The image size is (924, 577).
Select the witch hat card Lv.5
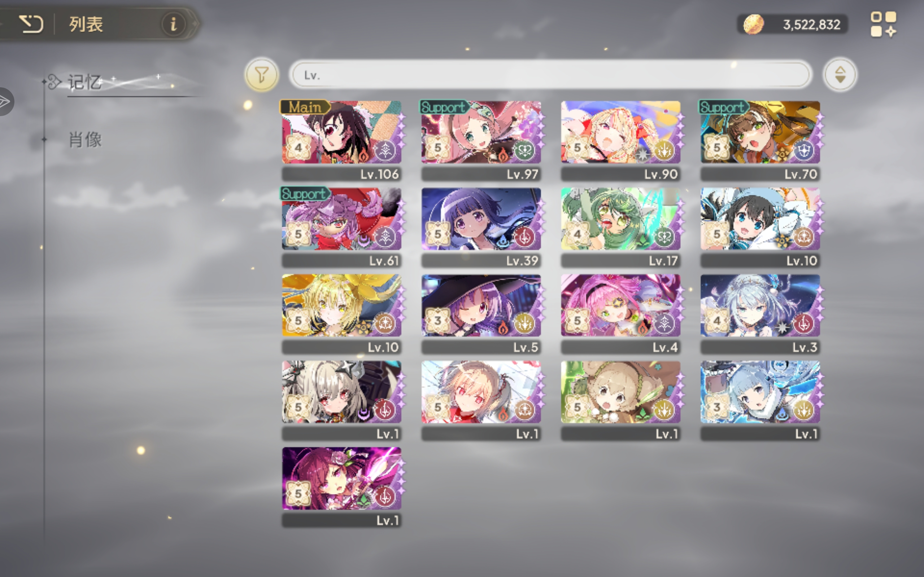point(481,314)
